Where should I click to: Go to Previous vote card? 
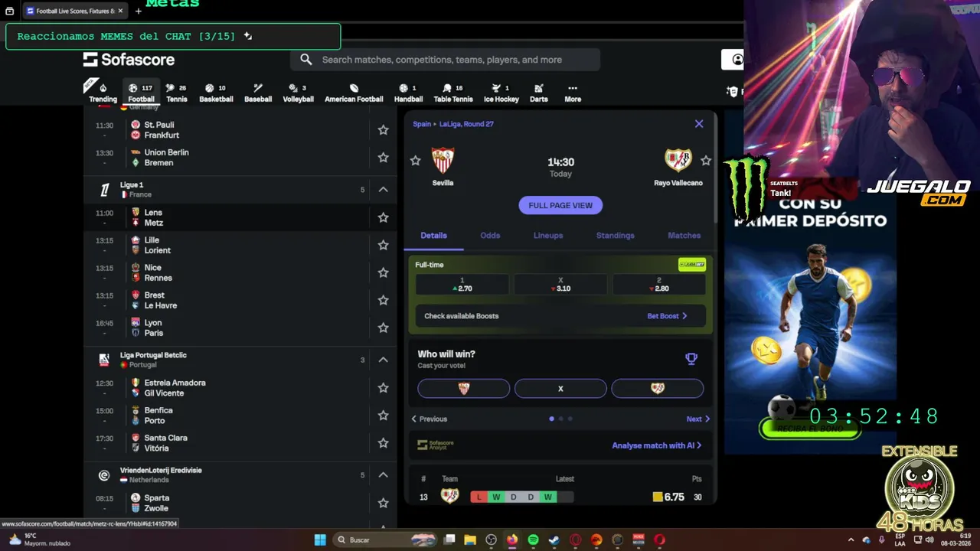click(429, 419)
